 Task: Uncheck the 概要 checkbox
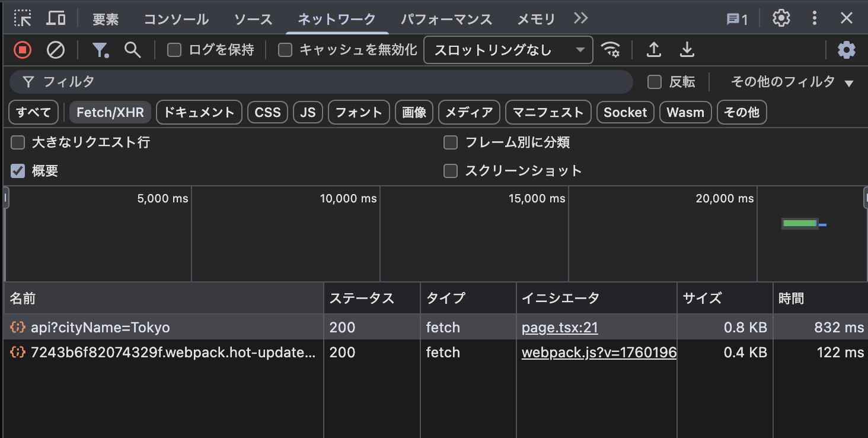point(17,171)
